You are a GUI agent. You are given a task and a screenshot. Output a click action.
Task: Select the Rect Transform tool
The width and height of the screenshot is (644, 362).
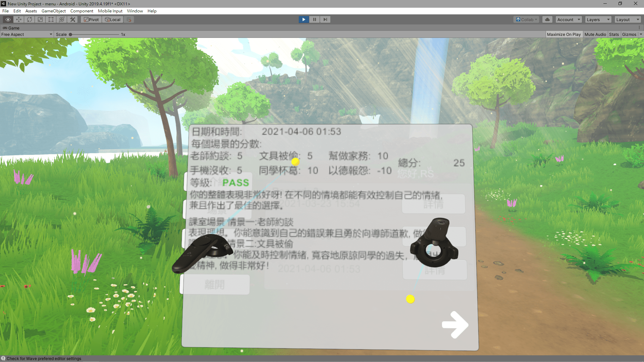coord(51,19)
